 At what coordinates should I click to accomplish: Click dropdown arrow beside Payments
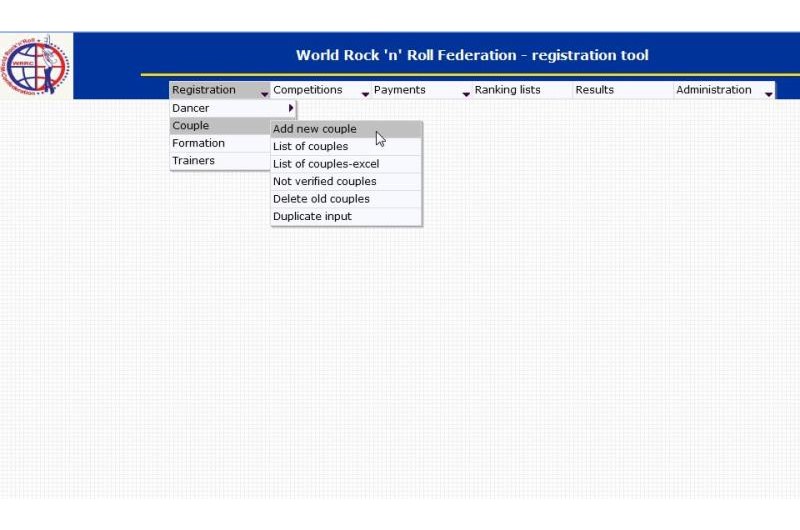[466, 93]
